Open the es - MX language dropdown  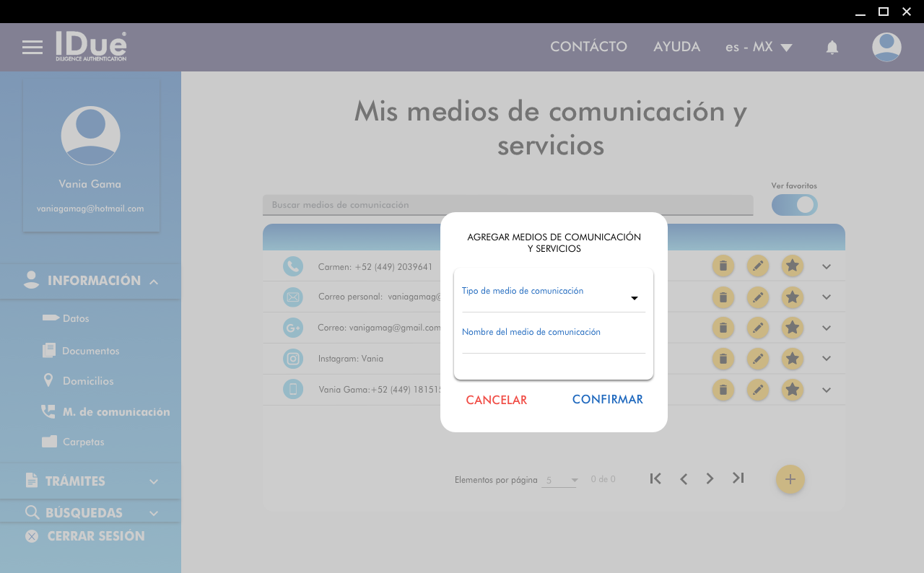point(759,48)
